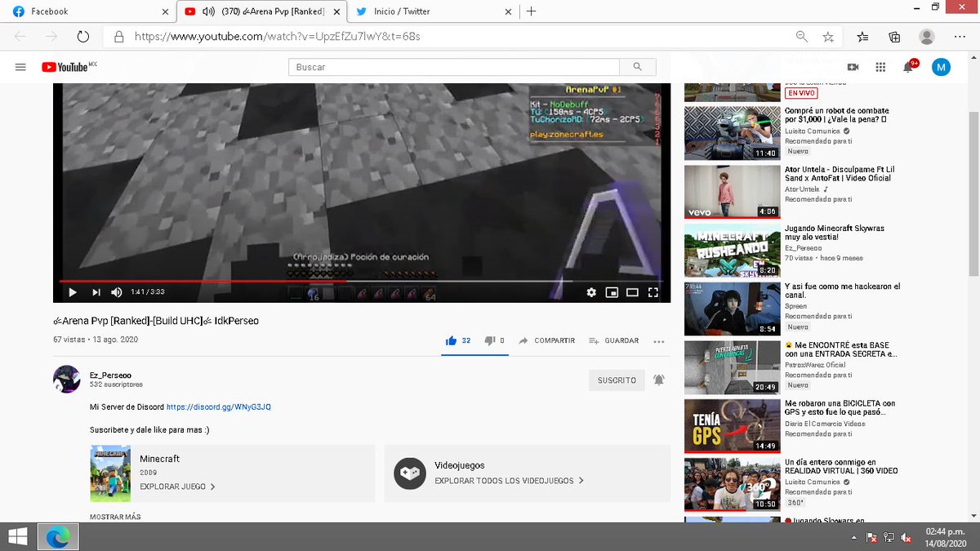Save the video with GUARDAR
Image resolution: width=980 pixels, height=551 pixels.
614,340
